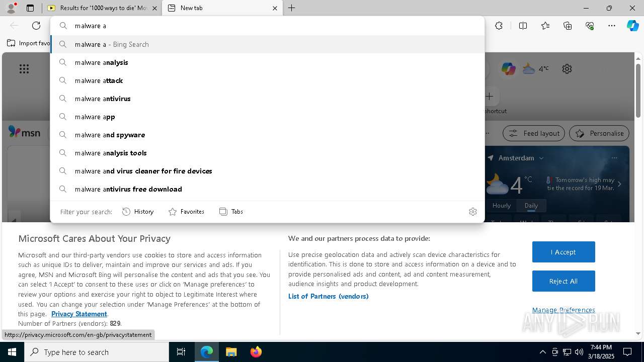This screenshot has height=362, width=644.
Task: Open search suggestion settings gear
Action: click(472, 212)
